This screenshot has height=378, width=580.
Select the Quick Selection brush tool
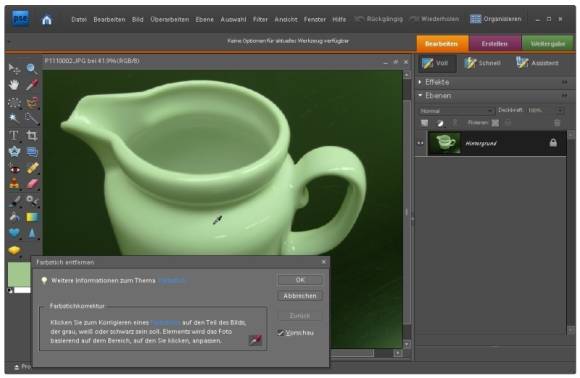coord(32,118)
